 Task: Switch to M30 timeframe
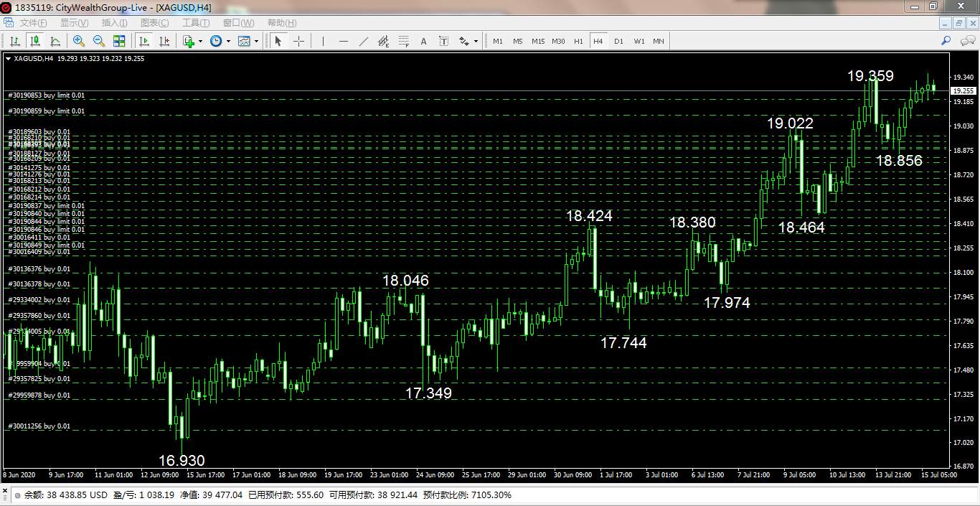(x=558, y=41)
